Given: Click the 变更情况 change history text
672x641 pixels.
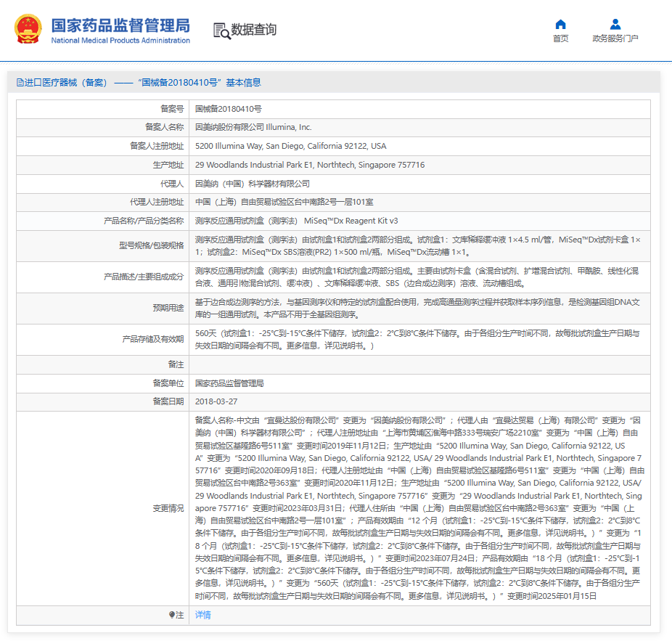Looking at the screenshot, I should [419, 508].
